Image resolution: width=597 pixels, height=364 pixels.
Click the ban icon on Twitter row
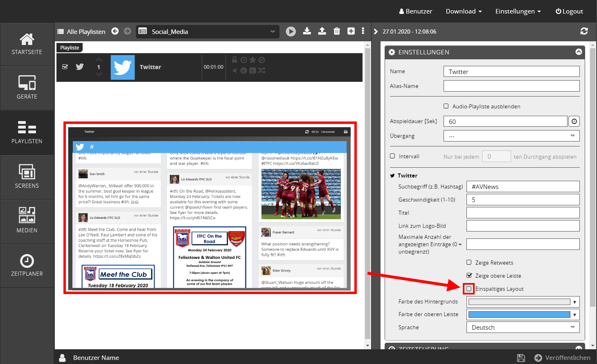coord(261,60)
